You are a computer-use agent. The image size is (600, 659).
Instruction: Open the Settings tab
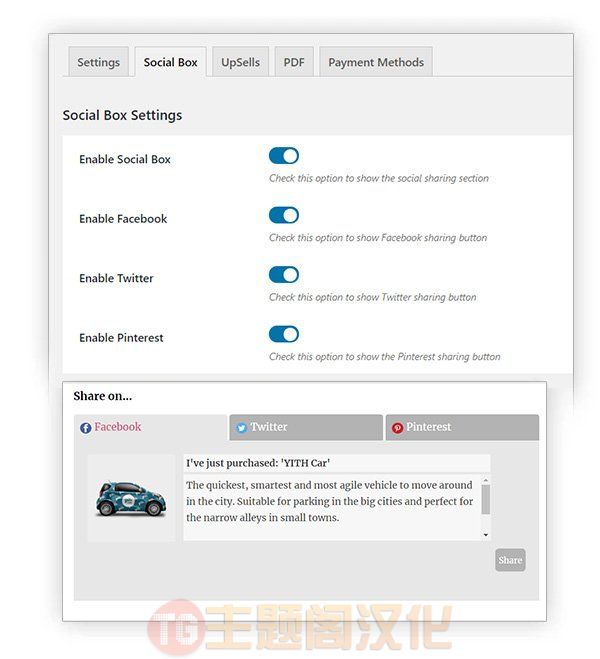click(98, 62)
